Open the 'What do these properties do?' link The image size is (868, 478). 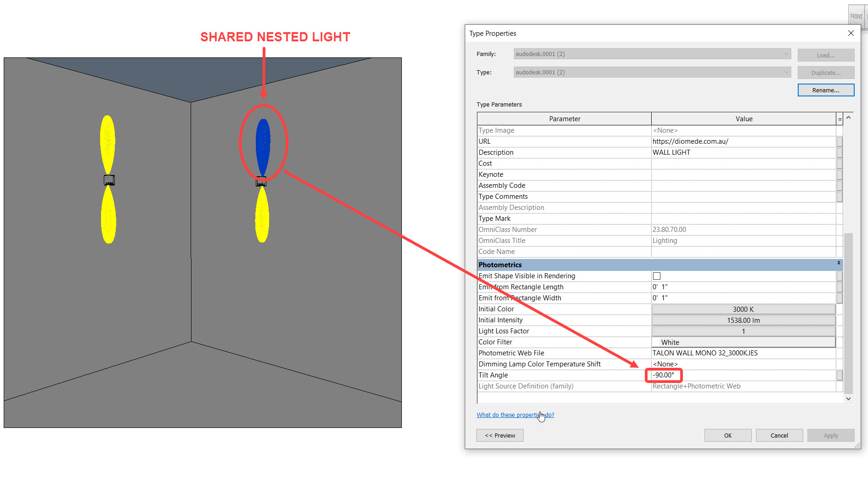coord(514,415)
